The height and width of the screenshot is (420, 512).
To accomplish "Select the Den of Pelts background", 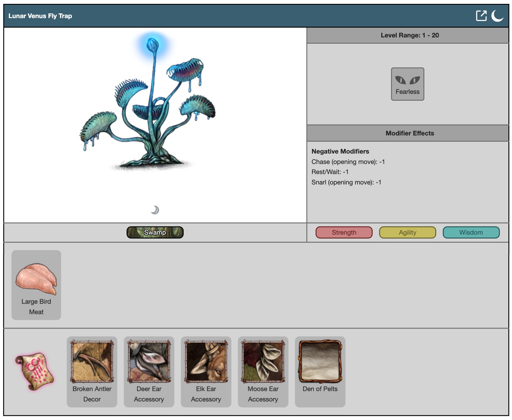I will [320, 371].
